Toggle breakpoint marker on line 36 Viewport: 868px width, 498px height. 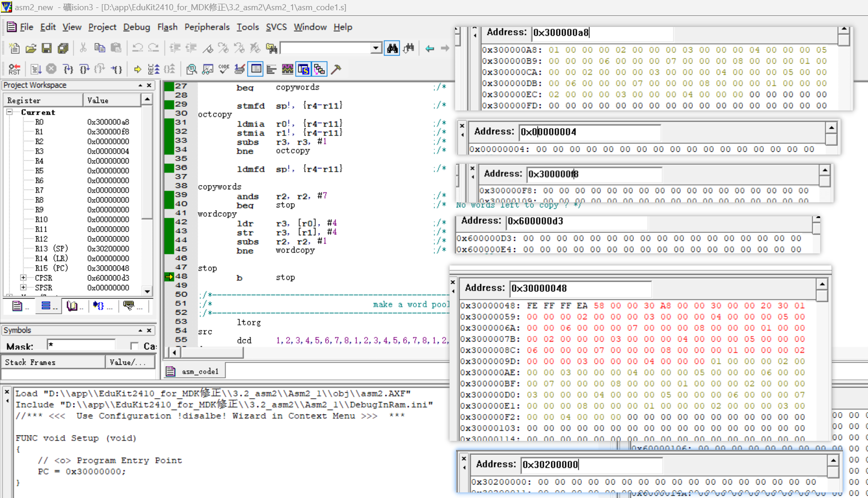coord(169,168)
